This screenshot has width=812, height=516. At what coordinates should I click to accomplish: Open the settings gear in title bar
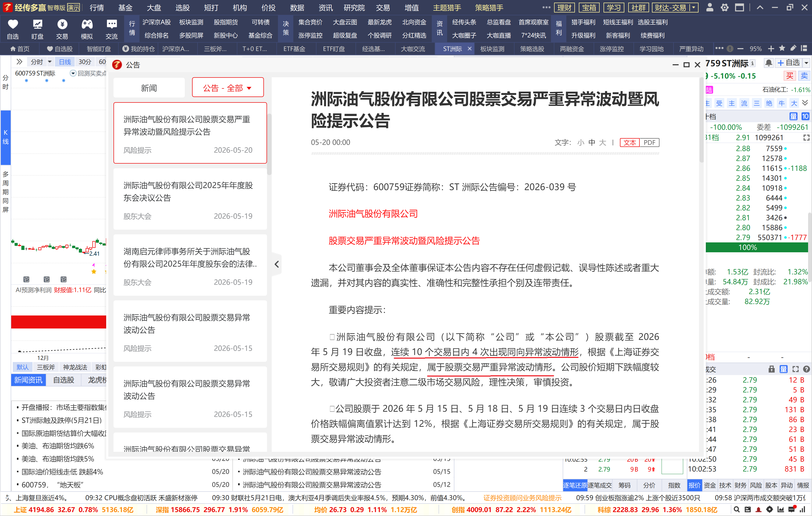724,8
